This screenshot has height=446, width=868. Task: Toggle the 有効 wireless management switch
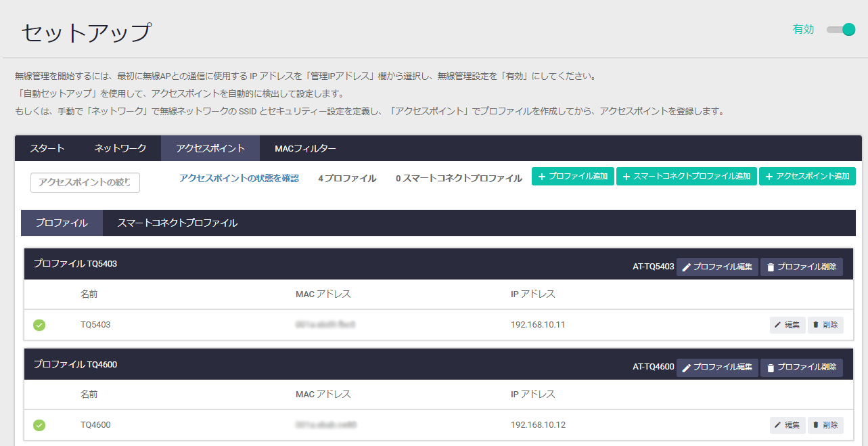pos(841,30)
